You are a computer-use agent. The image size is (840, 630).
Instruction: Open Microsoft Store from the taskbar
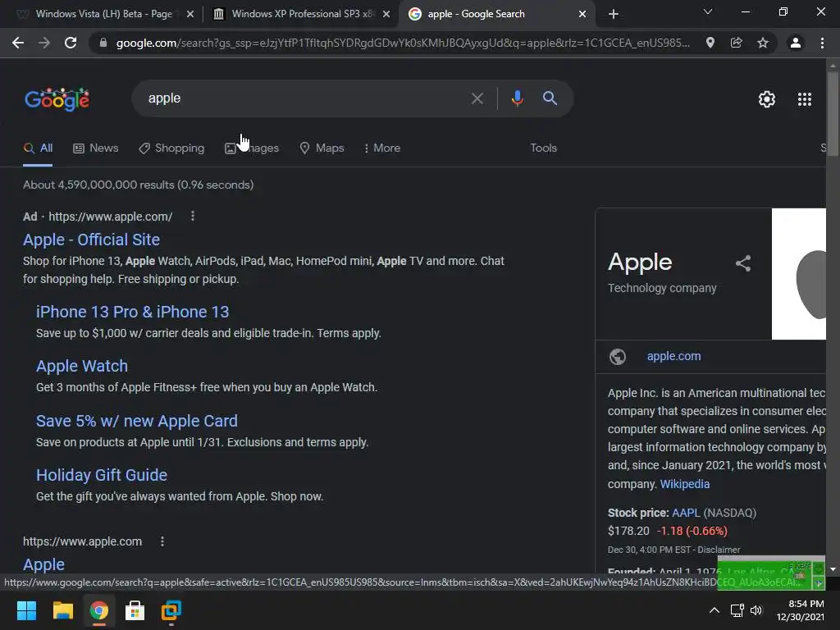pyautogui.click(x=135, y=610)
